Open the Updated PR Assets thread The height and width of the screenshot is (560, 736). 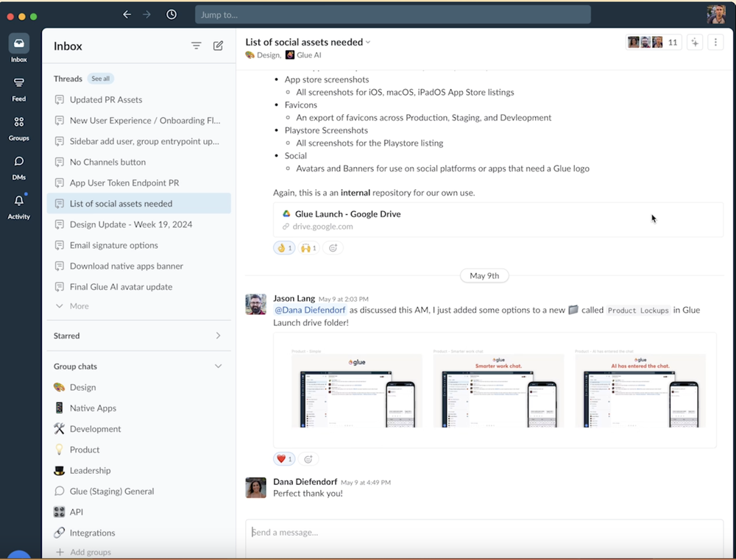point(139,99)
